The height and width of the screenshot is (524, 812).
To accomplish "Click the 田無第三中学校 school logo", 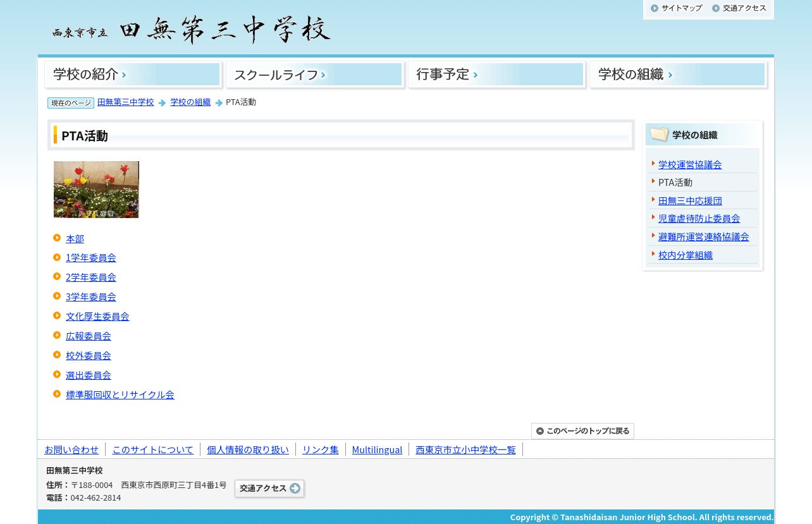I will point(191,30).
